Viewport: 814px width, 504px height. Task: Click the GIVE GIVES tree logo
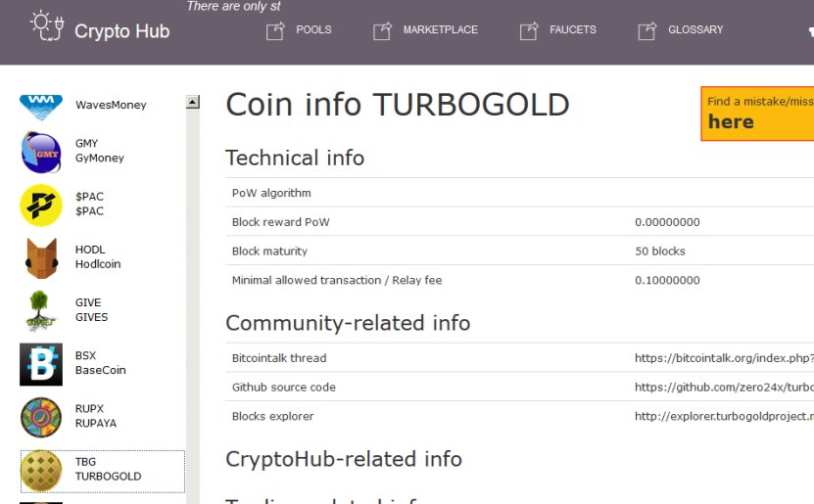coord(39,310)
